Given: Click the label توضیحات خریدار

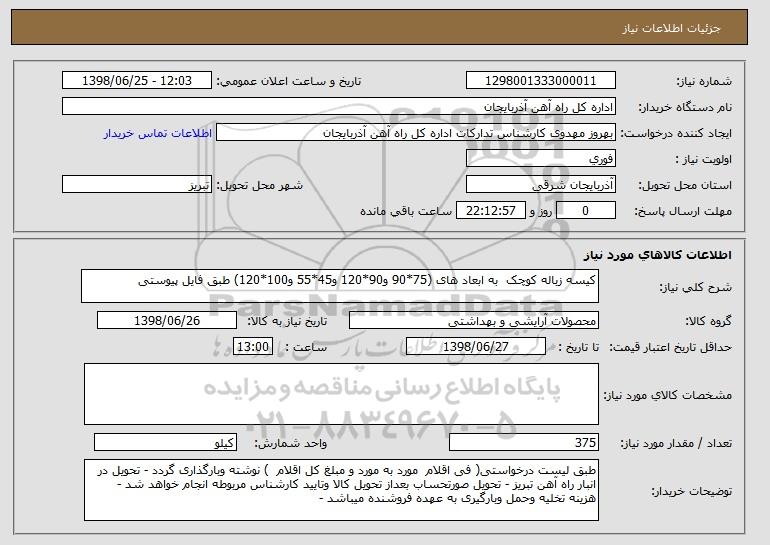Looking at the screenshot, I should 691,491.
